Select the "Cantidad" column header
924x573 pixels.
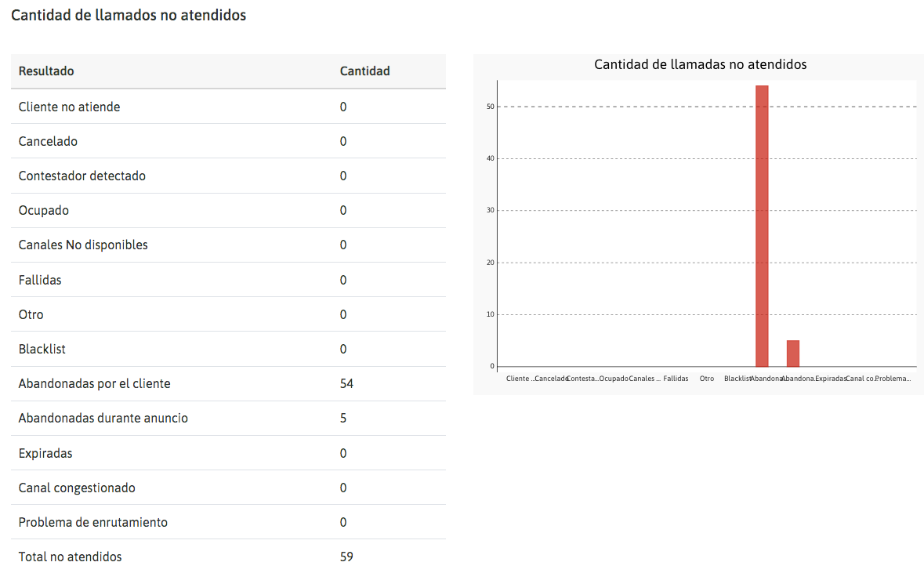364,71
